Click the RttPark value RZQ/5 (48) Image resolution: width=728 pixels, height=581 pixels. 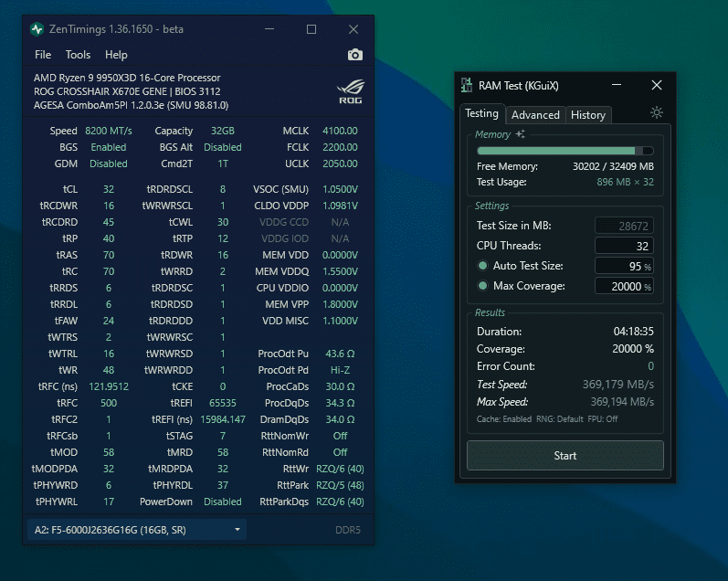(x=340, y=485)
